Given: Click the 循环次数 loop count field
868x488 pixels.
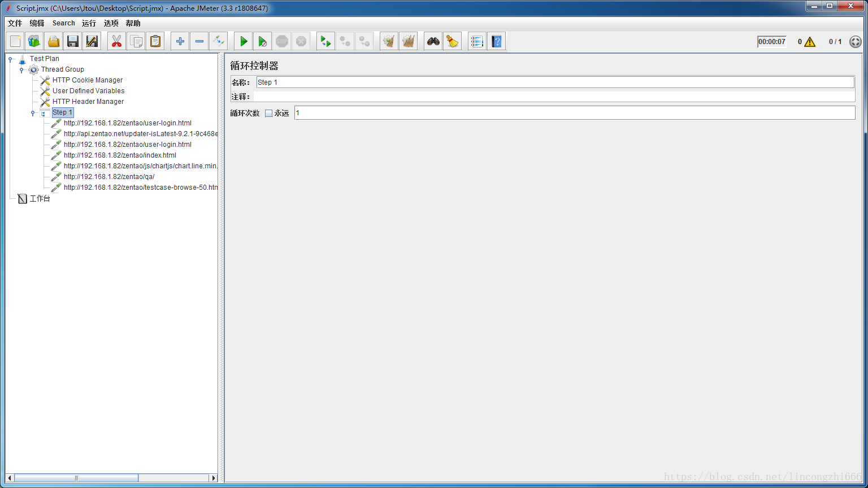Looking at the screenshot, I should coord(575,113).
